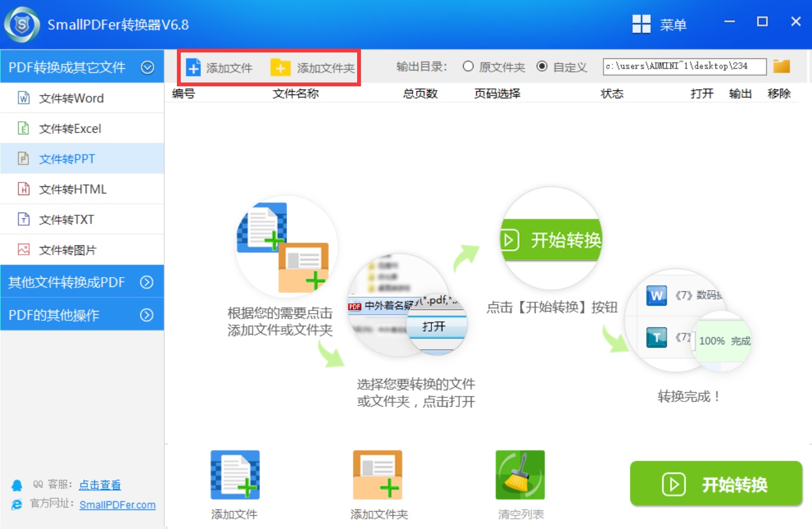The height and width of the screenshot is (529, 812).
Task: Click the 清空列表 label below the broom
Action: coord(521,514)
